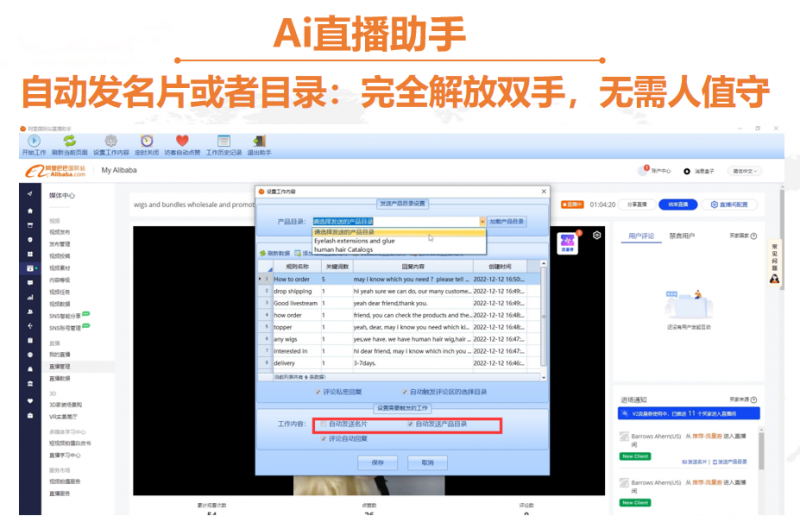Open the 工作历史记录 window icon
The height and width of the screenshot is (522, 800).
point(223,141)
